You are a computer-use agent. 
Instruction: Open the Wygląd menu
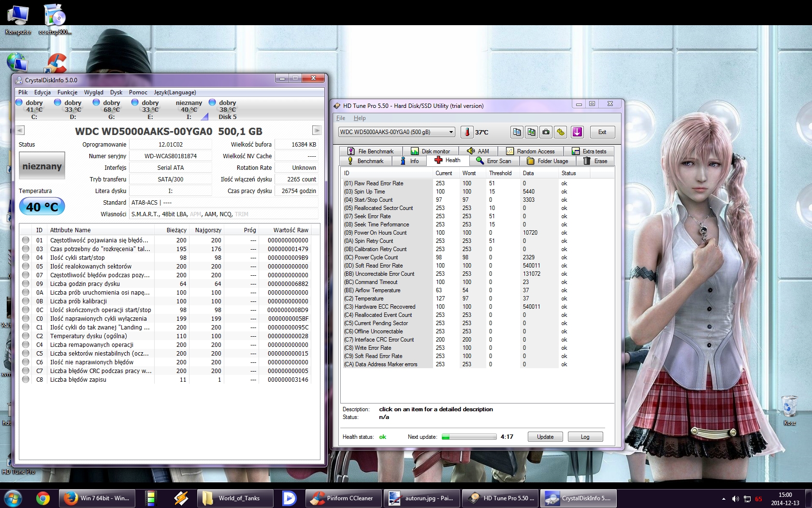point(94,92)
